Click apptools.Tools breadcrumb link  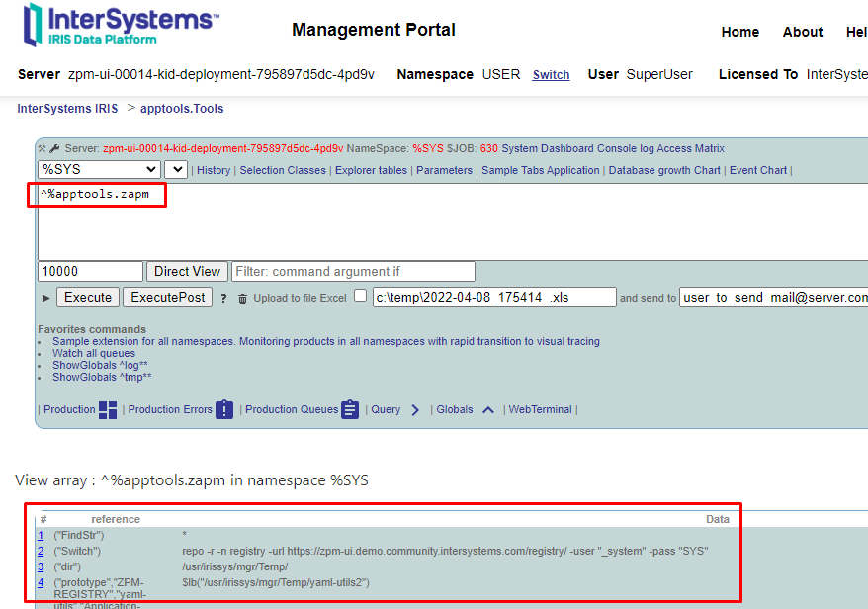[x=182, y=109]
